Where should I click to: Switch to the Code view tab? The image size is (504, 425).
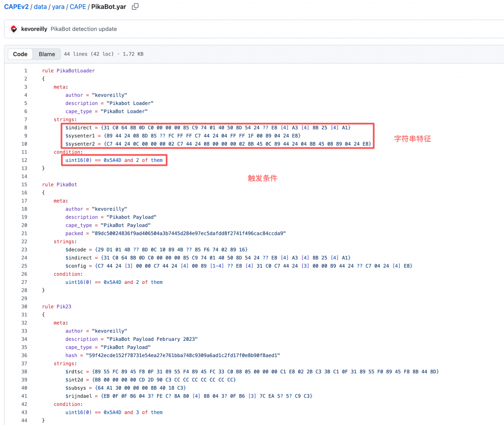point(20,54)
